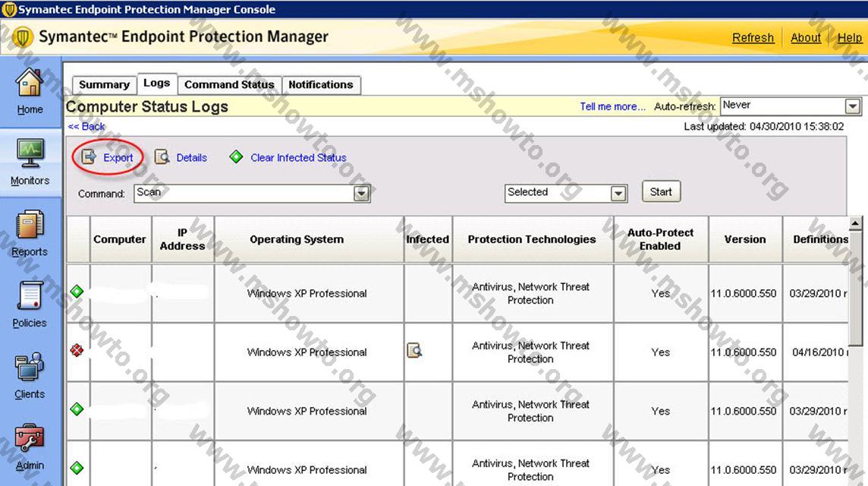Click the Export link text
Image resolution: width=868 pixels, height=486 pixels.
tap(118, 157)
